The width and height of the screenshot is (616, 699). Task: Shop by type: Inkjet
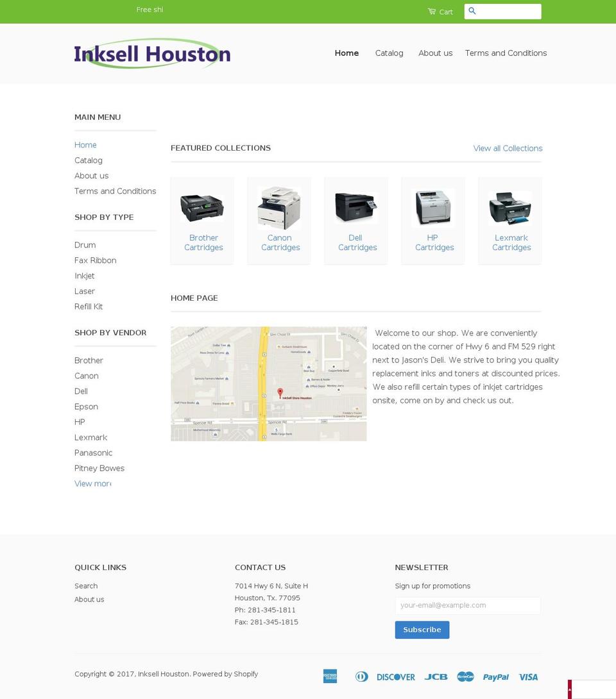[84, 276]
